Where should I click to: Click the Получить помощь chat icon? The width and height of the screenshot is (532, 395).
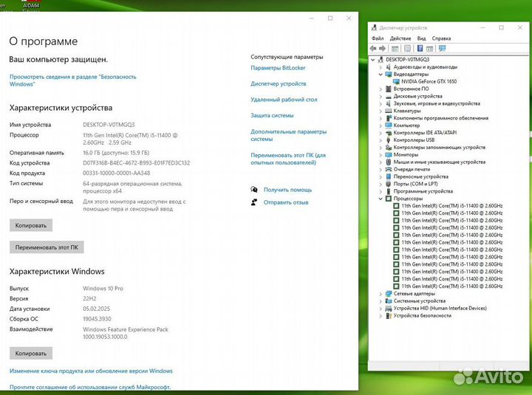click(x=254, y=190)
